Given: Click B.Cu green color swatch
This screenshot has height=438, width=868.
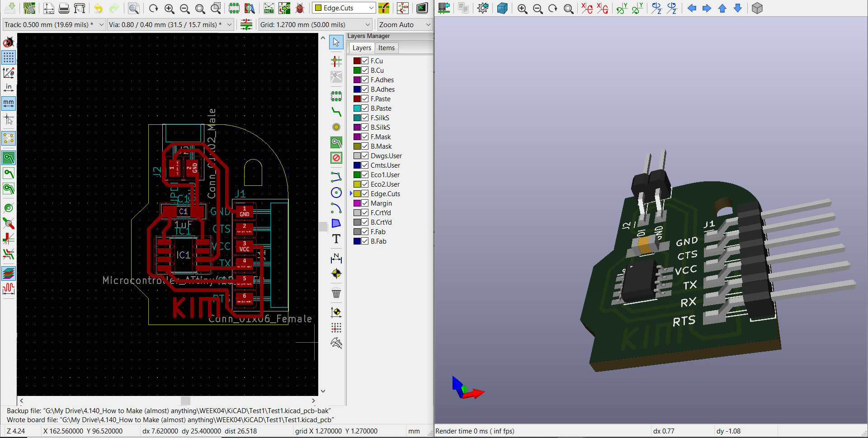Looking at the screenshot, I should click(x=357, y=70).
